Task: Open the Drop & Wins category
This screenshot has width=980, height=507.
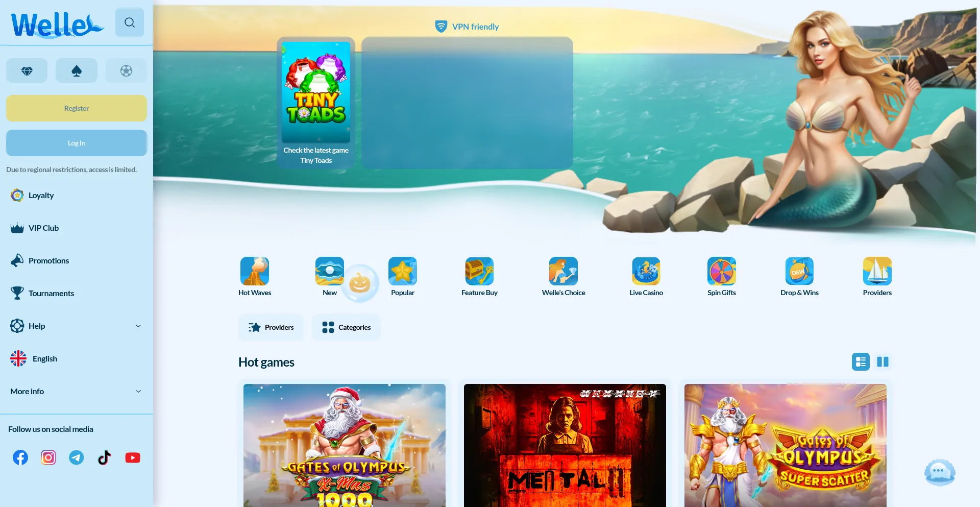Action: (799, 277)
